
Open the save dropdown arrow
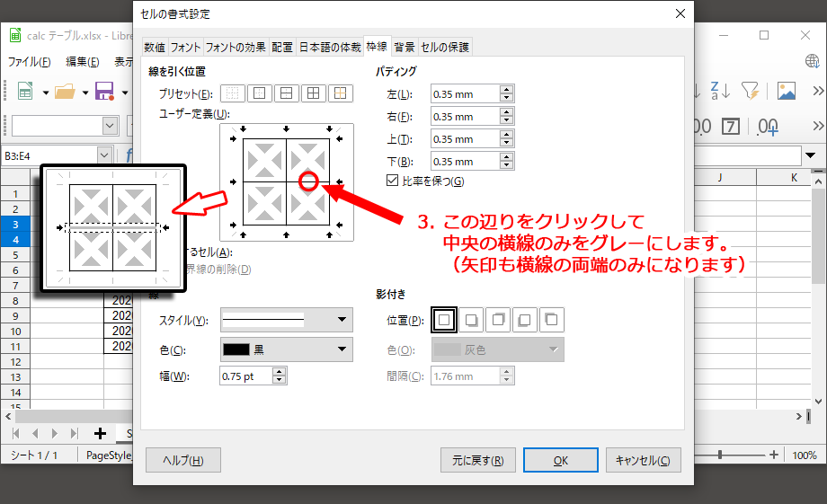(x=125, y=93)
